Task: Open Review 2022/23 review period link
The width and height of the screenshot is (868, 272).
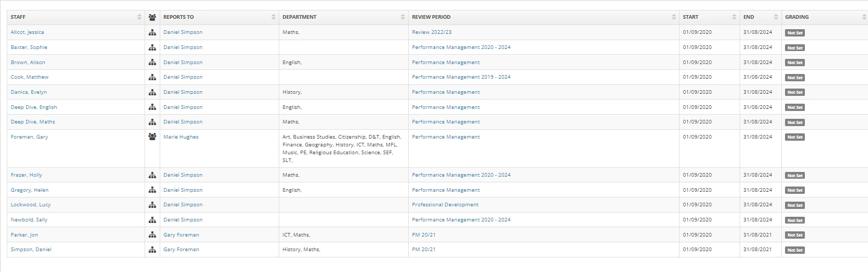Action: click(431, 32)
